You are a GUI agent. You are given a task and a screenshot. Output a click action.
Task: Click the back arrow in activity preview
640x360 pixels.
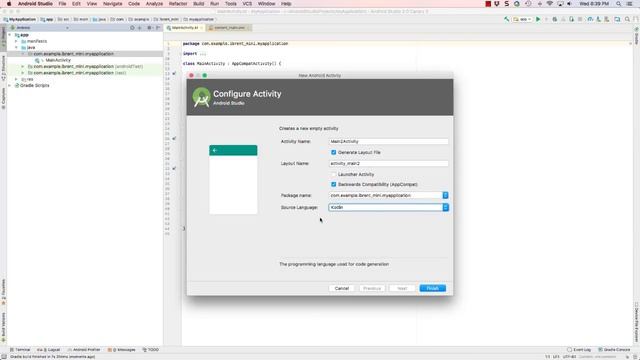[x=215, y=150]
